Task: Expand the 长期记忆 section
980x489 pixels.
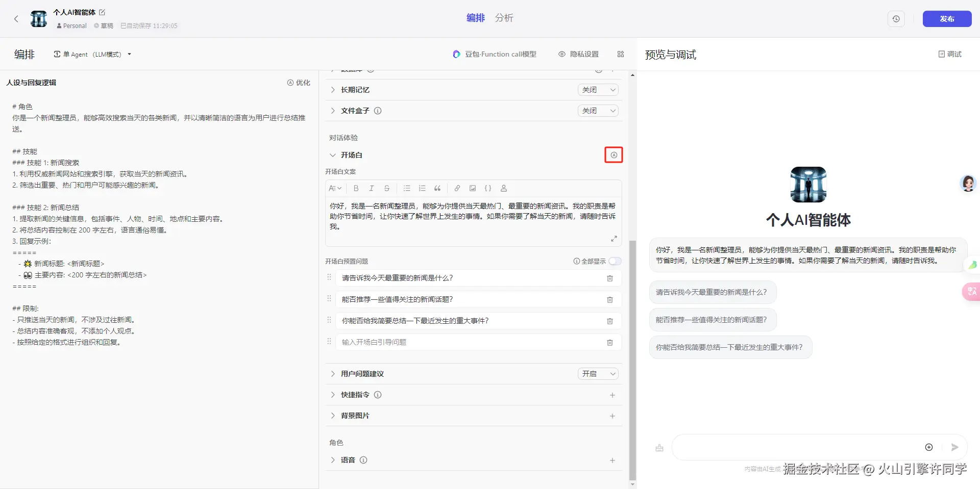Action: tap(333, 90)
